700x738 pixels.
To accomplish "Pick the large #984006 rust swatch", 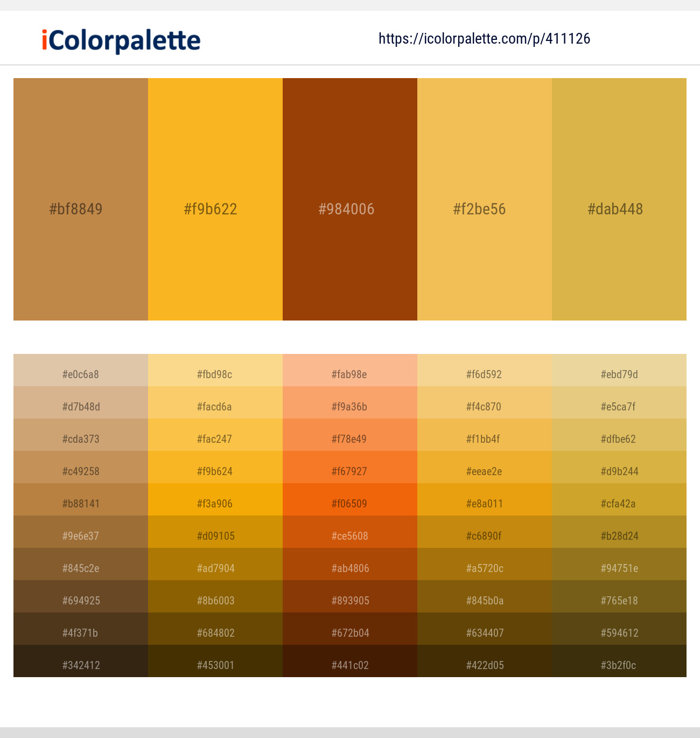I will point(350,199).
